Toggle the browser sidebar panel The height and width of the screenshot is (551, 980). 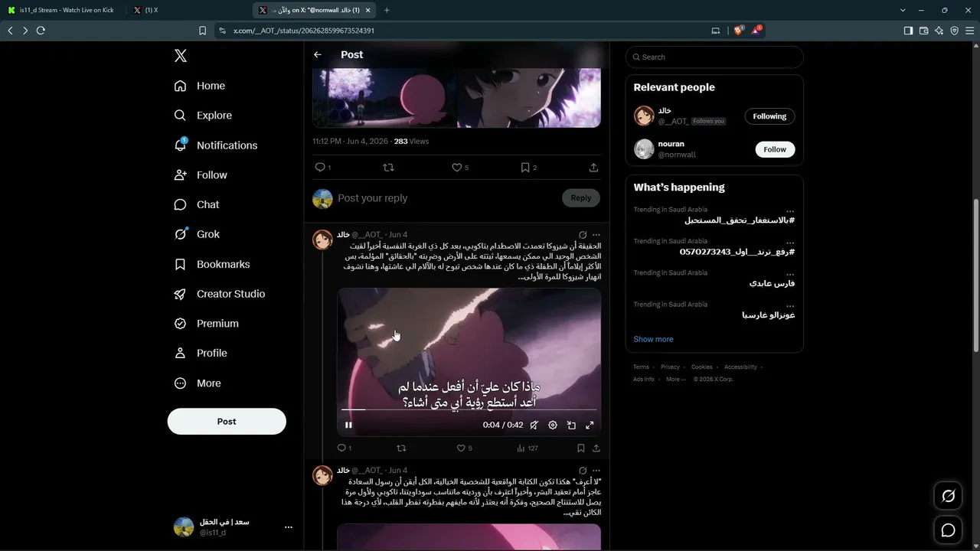(908, 31)
